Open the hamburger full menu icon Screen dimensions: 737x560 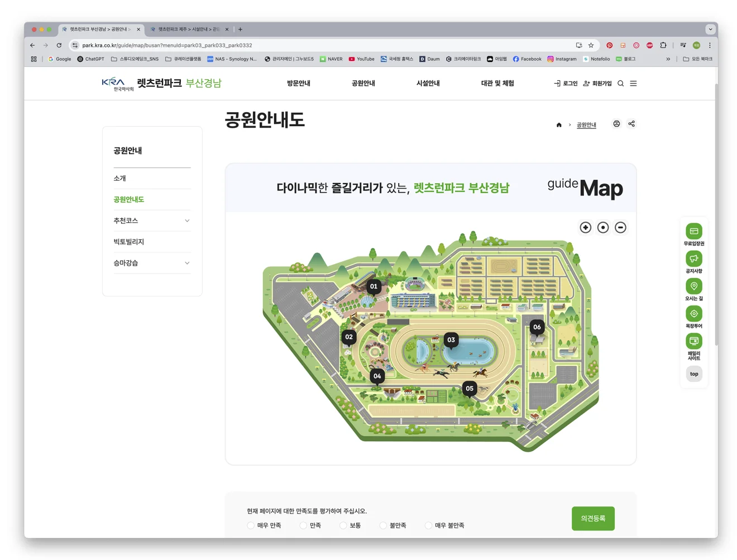coord(633,83)
